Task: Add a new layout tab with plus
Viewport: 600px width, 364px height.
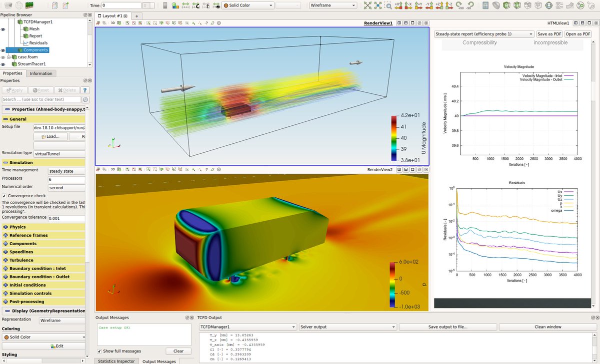Action: (x=136, y=16)
